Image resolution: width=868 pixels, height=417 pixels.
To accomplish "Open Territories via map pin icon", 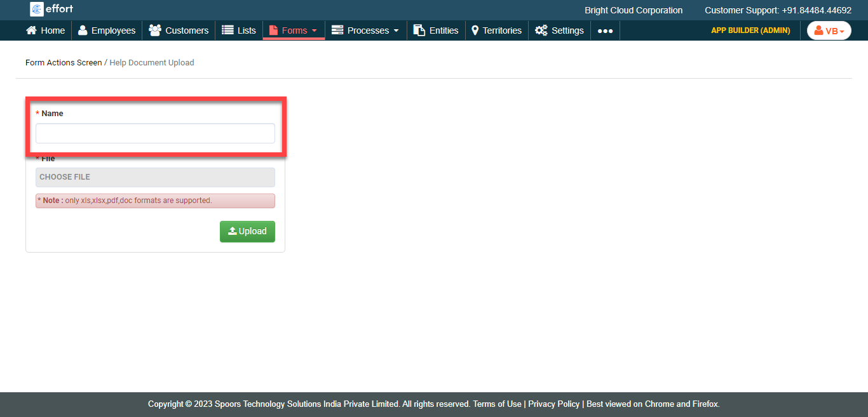I will coord(475,30).
